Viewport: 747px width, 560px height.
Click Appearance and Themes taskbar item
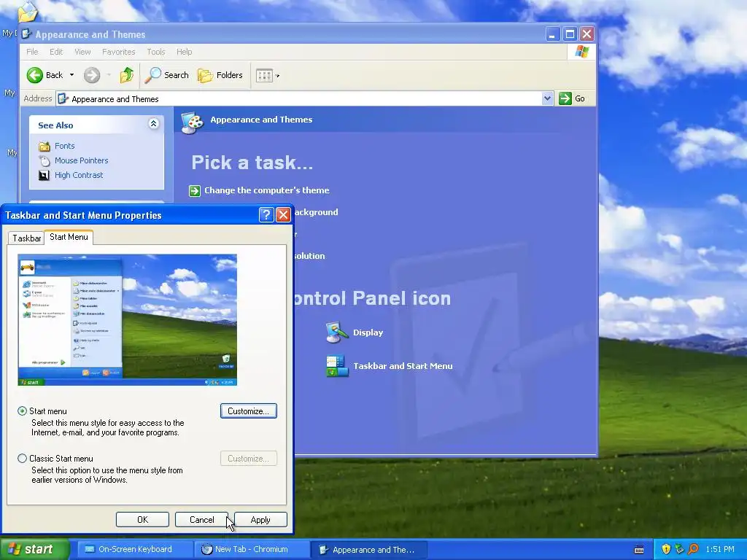(368, 550)
